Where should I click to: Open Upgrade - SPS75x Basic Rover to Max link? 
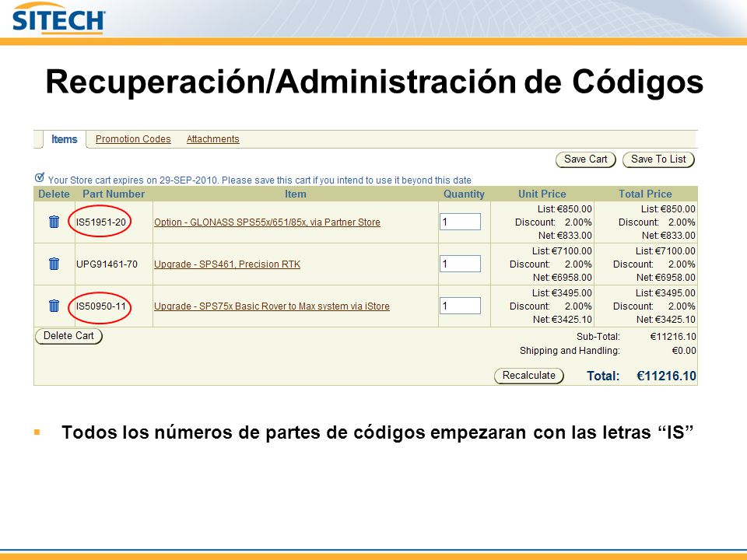click(272, 306)
